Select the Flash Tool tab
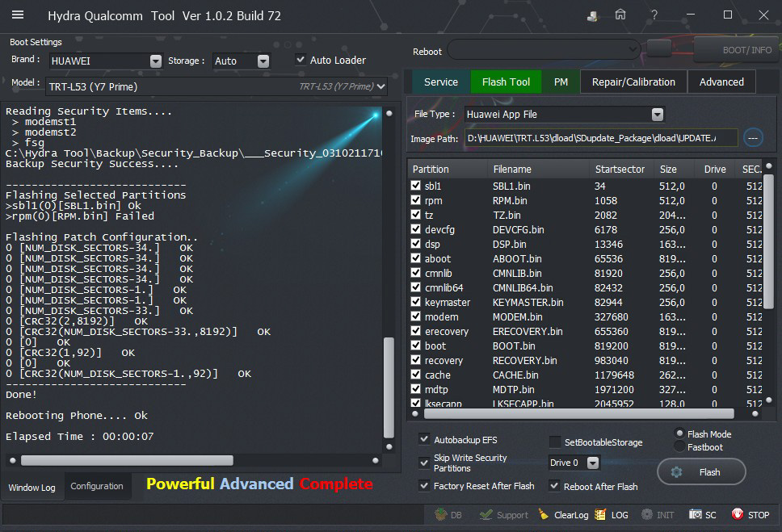This screenshot has height=532, width=782. coord(506,82)
